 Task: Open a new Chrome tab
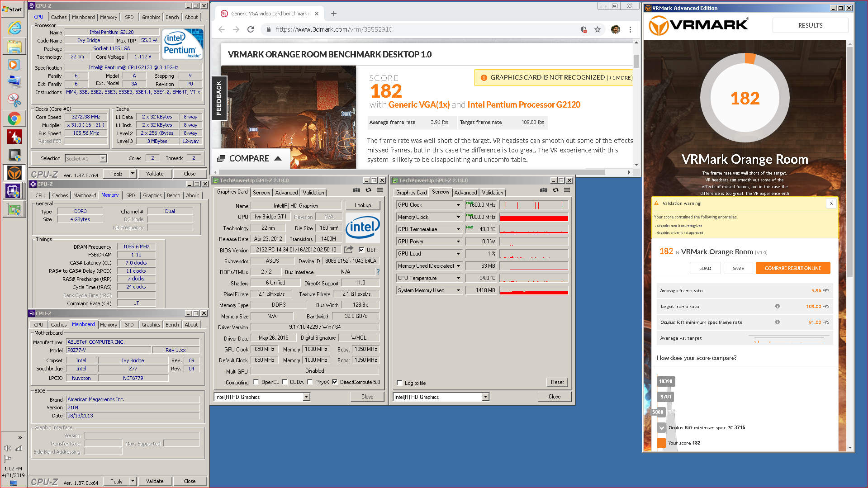[x=334, y=14]
